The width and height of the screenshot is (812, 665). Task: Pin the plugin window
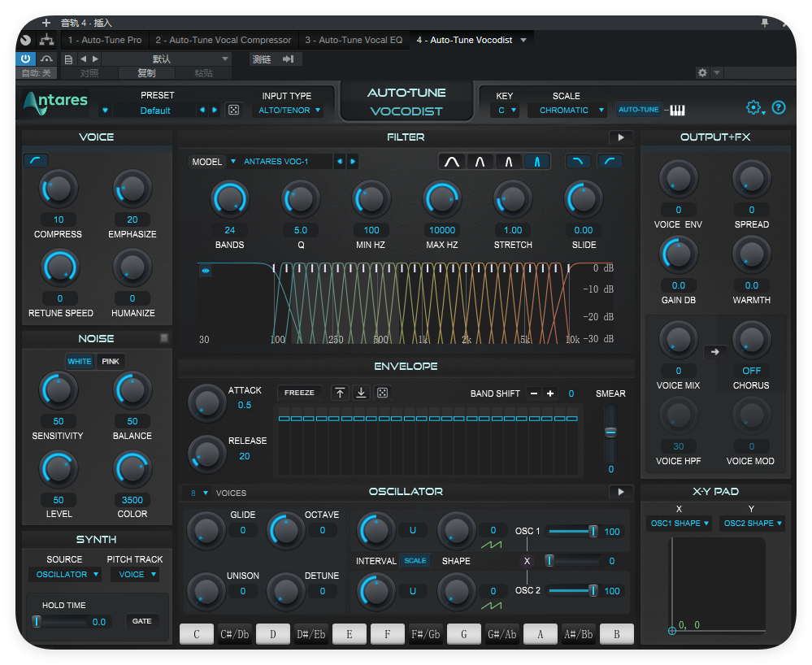pyautogui.click(x=764, y=22)
